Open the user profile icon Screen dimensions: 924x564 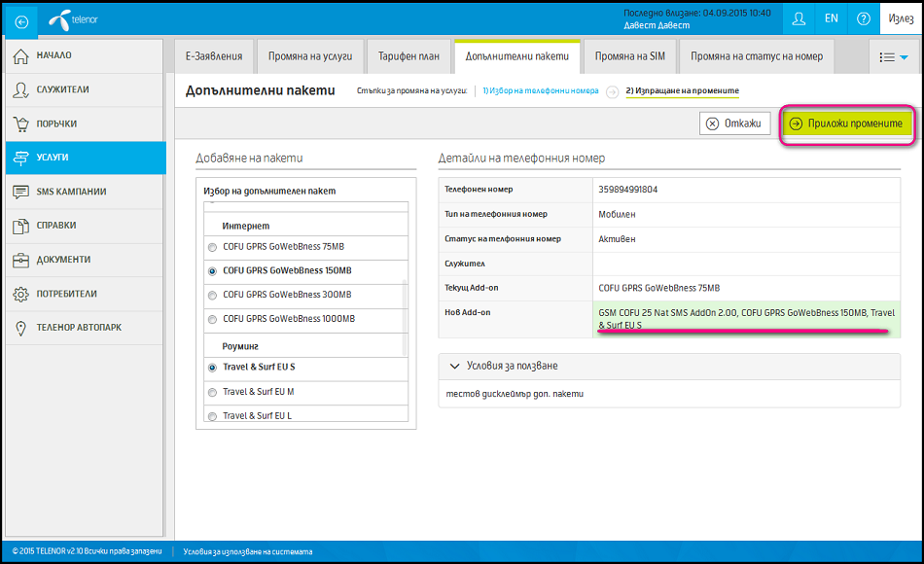[799, 18]
